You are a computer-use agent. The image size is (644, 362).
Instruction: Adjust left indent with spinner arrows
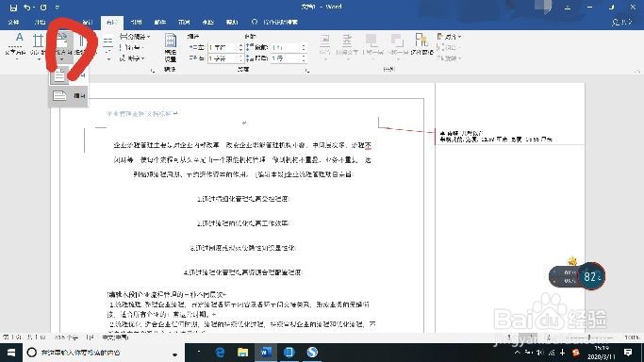click(241, 48)
